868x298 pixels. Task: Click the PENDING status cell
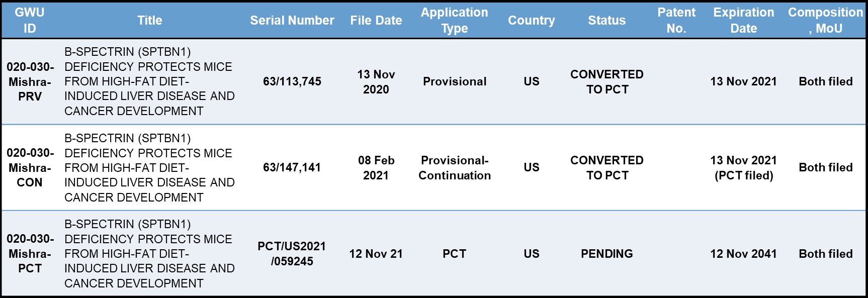(606, 254)
